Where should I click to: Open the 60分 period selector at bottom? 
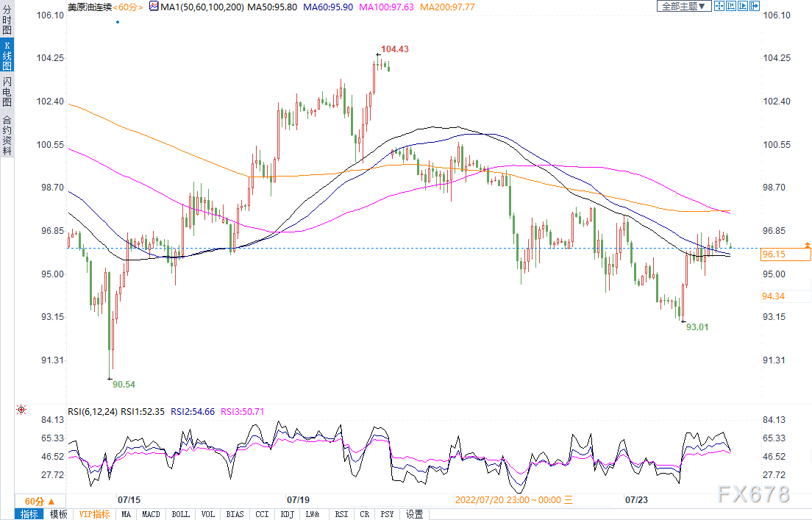[40, 502]
